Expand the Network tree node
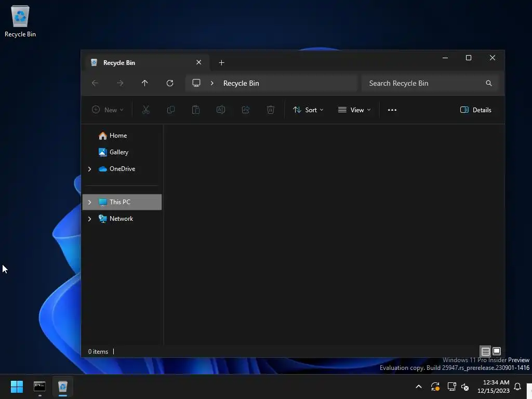The image size is (532, 399). point(89,219)
